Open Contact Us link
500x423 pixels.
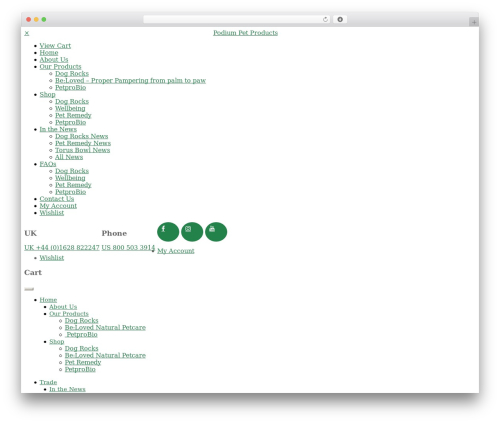(x=57, y=199)
